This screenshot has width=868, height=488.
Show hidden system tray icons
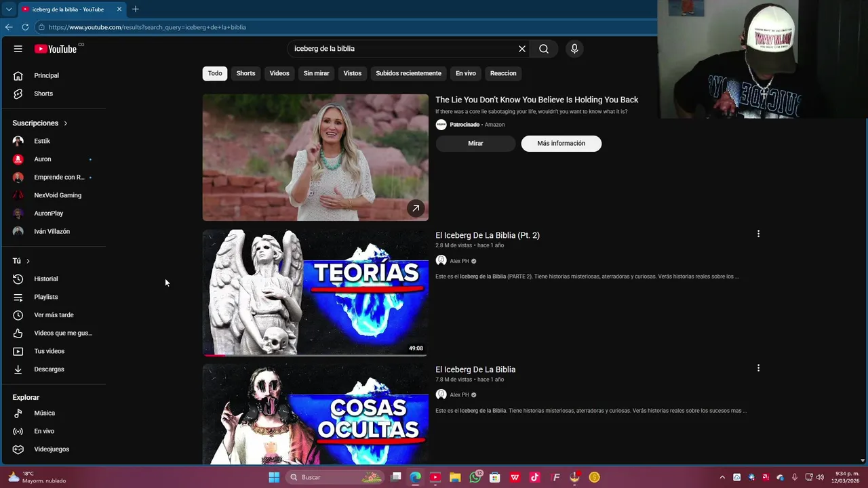[x=722, y=477]
